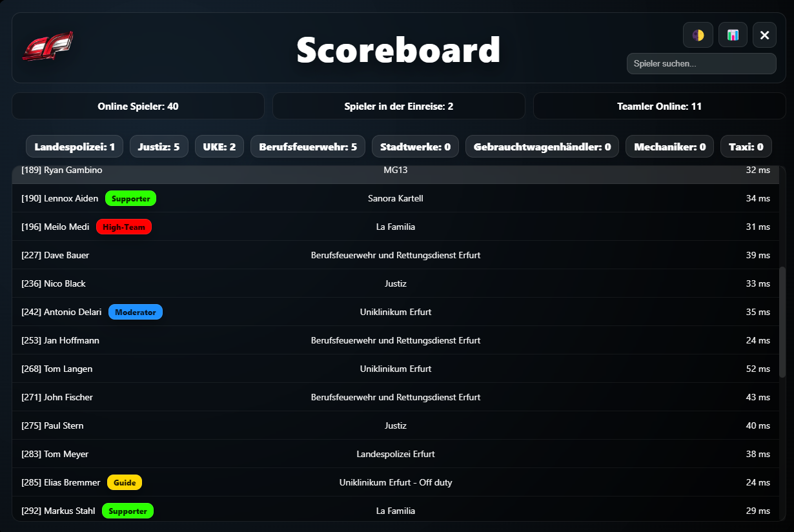The width and height of the screenshot is (794, 532).
Task: Click the "Uniklinikum Erfurt - Off duty" cell
Action: pos(396,482)
